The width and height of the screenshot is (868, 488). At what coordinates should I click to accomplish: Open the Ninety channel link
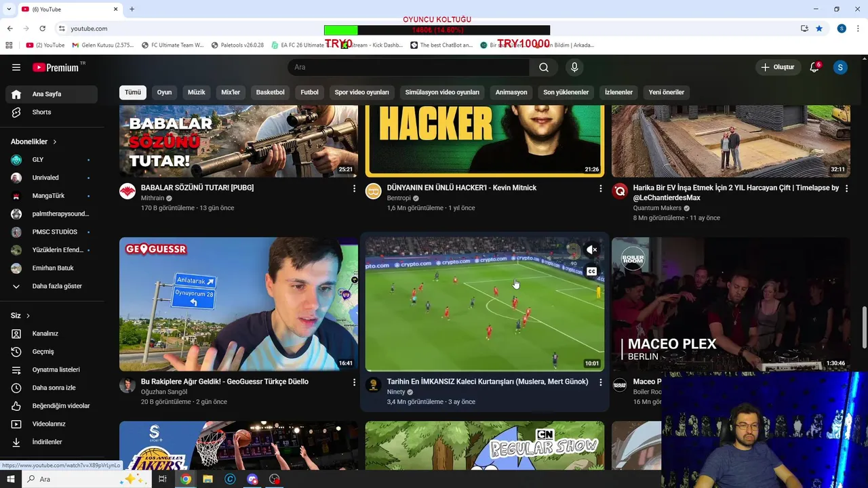[396, 392]
